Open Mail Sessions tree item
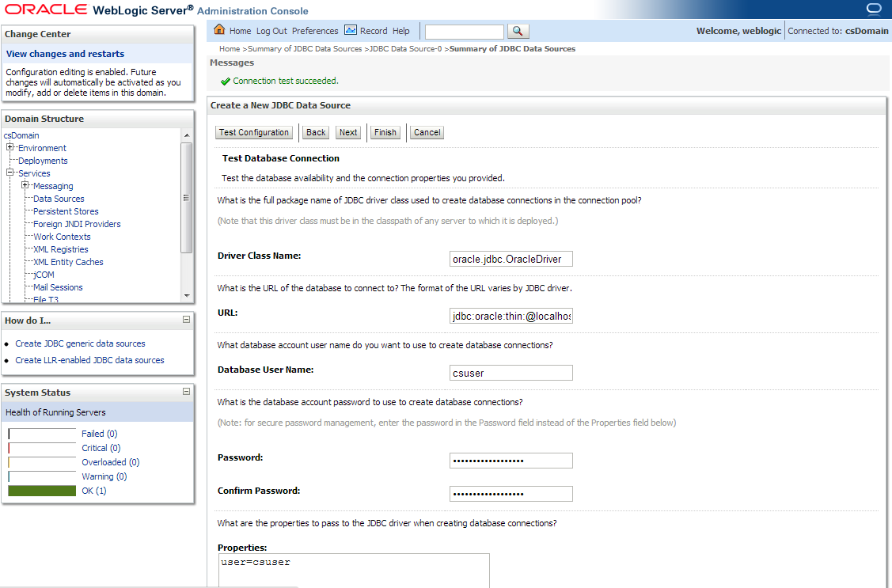Screen dimensions: 892x588 coord(58,288)
